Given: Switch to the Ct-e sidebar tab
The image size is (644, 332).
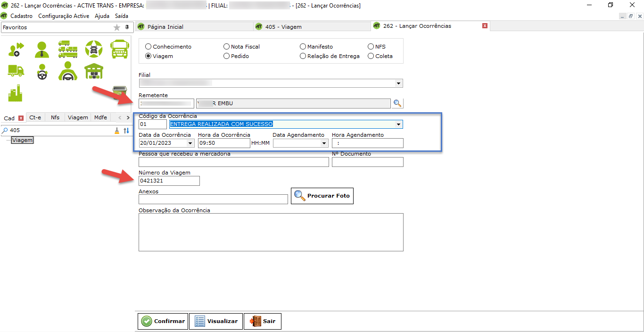Looking at the screenshot, I should tap(35, 117).
